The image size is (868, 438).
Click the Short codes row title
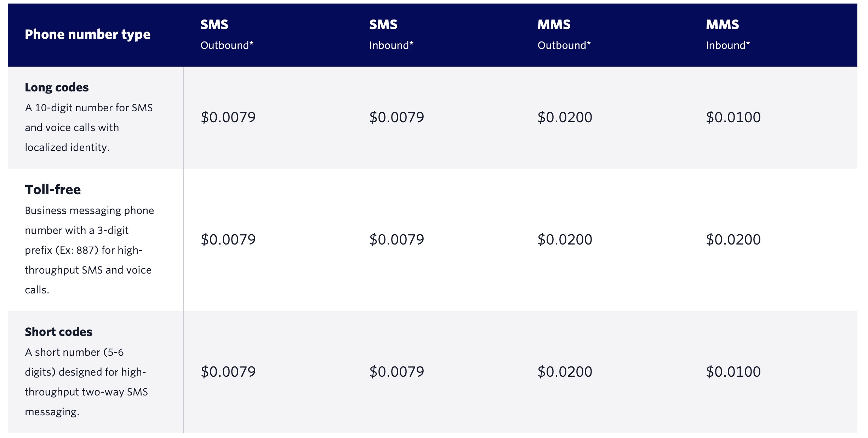click(58, 332)
